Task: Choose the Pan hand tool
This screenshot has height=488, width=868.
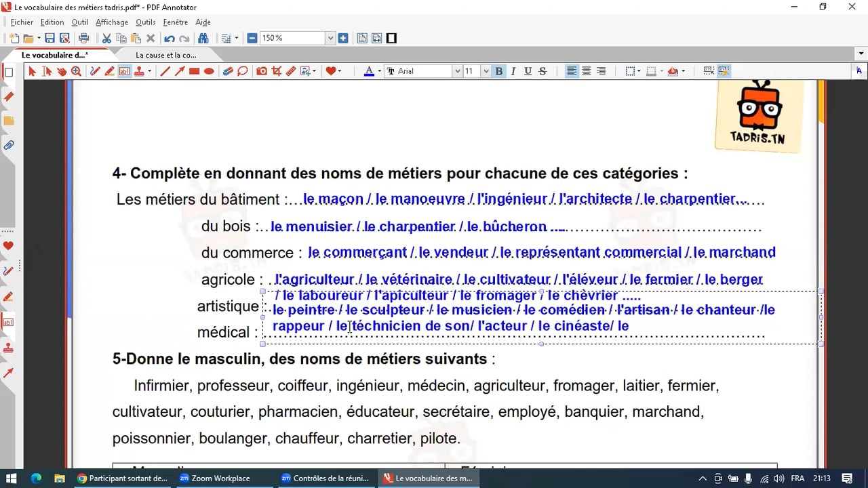Action: [x=62, y=71]
